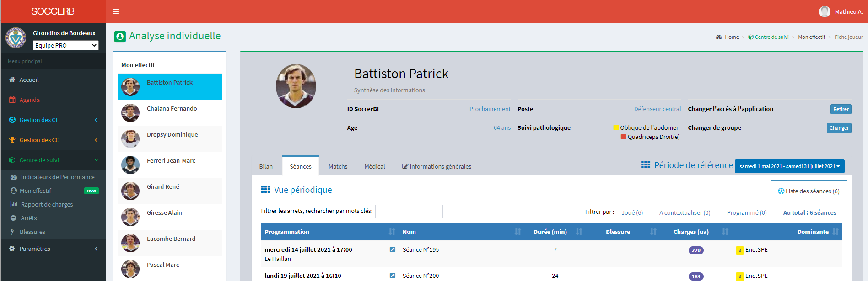Open Séance N°200 edit icon
Screen dimensions: 868x281
click(x=393, y=276)
